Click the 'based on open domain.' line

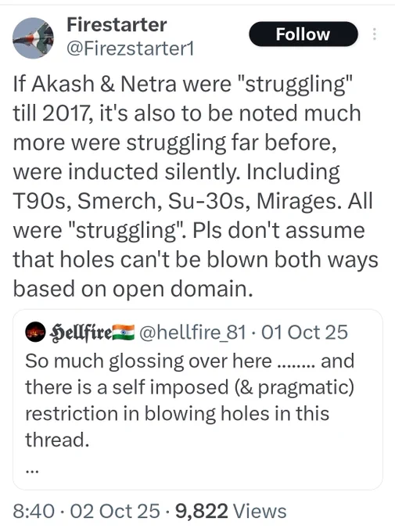[133, 289]
